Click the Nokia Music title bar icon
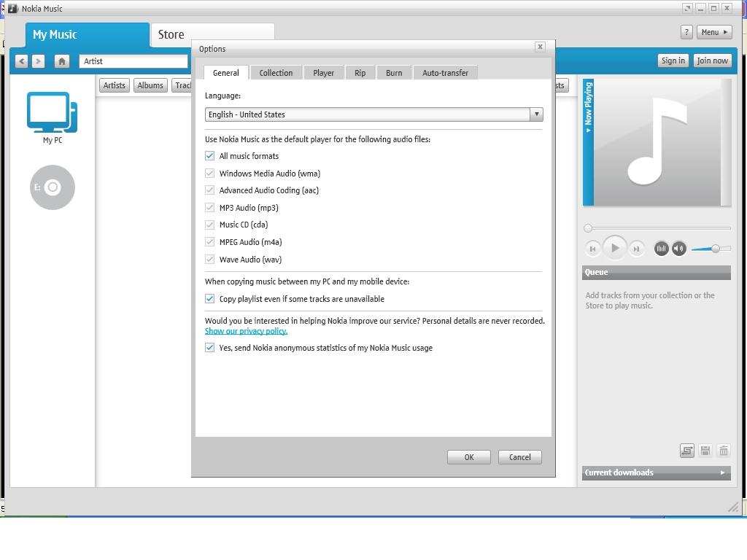Screen dimensions: 747x560 click(13, 9)
